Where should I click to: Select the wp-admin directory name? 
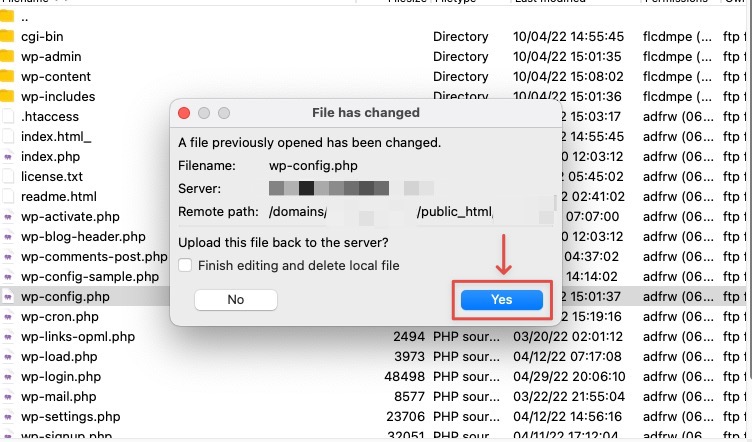[x=51, y=57]
